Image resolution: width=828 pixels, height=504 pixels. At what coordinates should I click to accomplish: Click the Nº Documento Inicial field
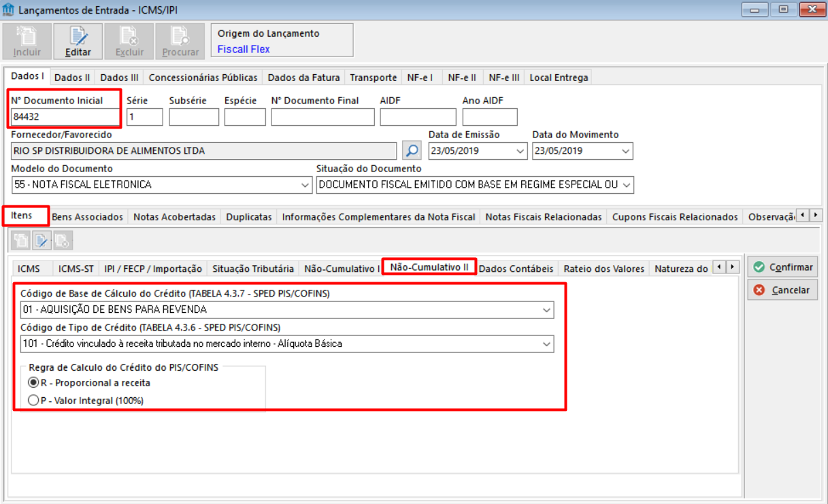pos(65,117)
